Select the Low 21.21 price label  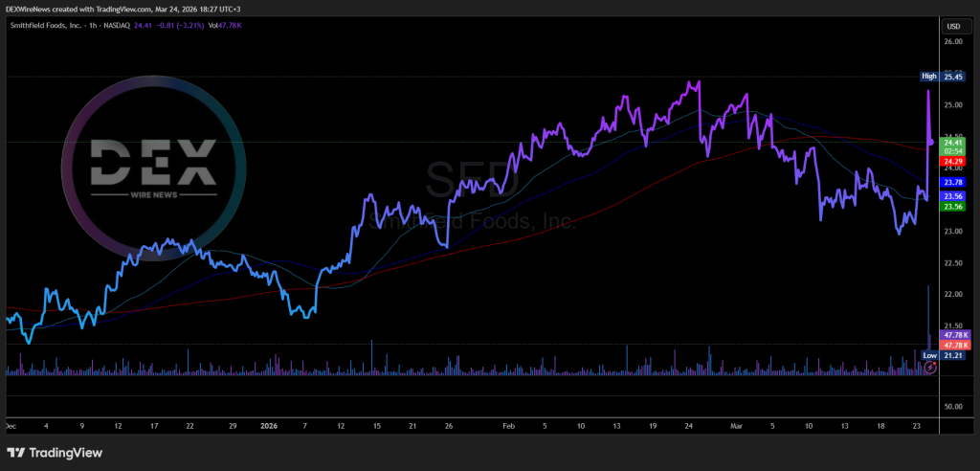coord(943,355)
